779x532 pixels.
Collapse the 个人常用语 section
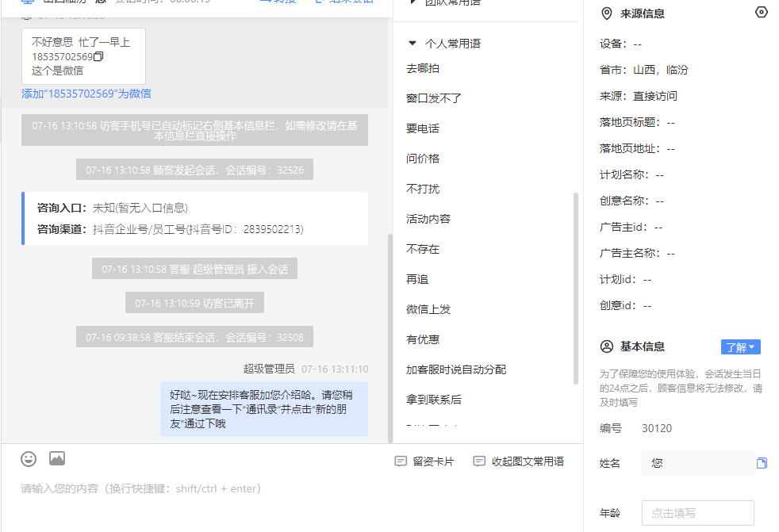(412, 44)
